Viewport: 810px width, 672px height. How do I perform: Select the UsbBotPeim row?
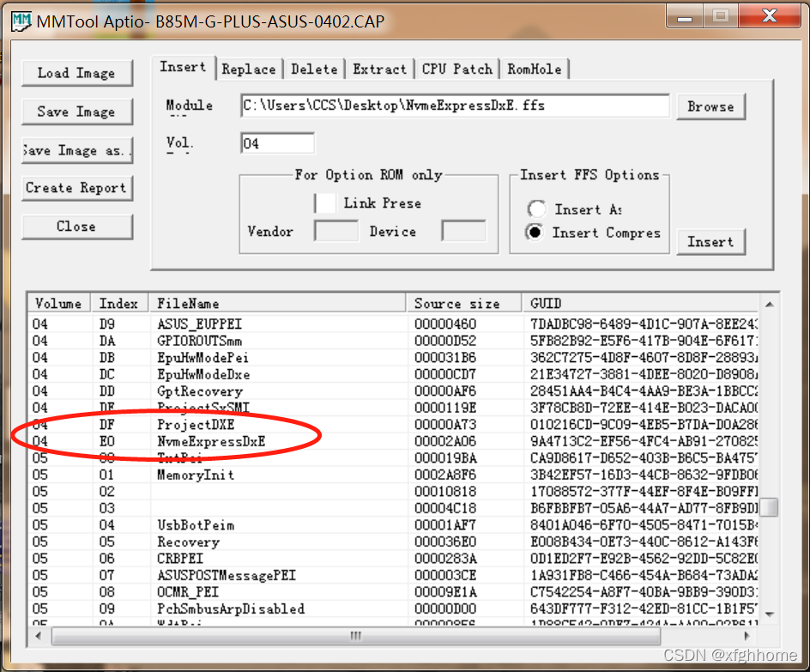pos(393,524)
